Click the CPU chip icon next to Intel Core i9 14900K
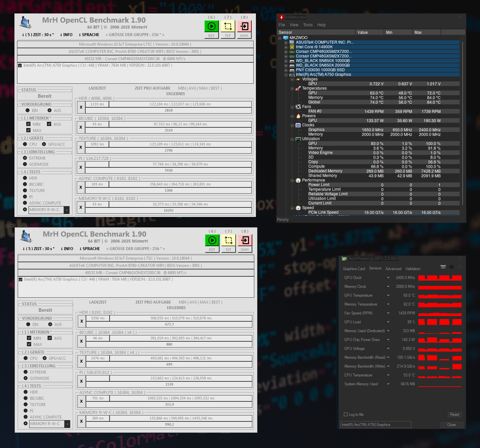The height and width of the screenshot is (448, 480). coord(292,47)
